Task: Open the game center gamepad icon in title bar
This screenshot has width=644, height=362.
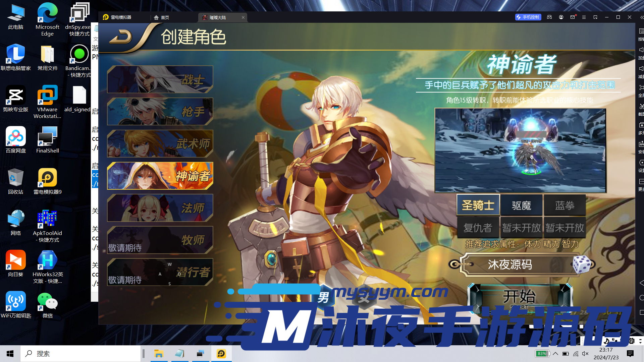Action: [x=549, y=17]
